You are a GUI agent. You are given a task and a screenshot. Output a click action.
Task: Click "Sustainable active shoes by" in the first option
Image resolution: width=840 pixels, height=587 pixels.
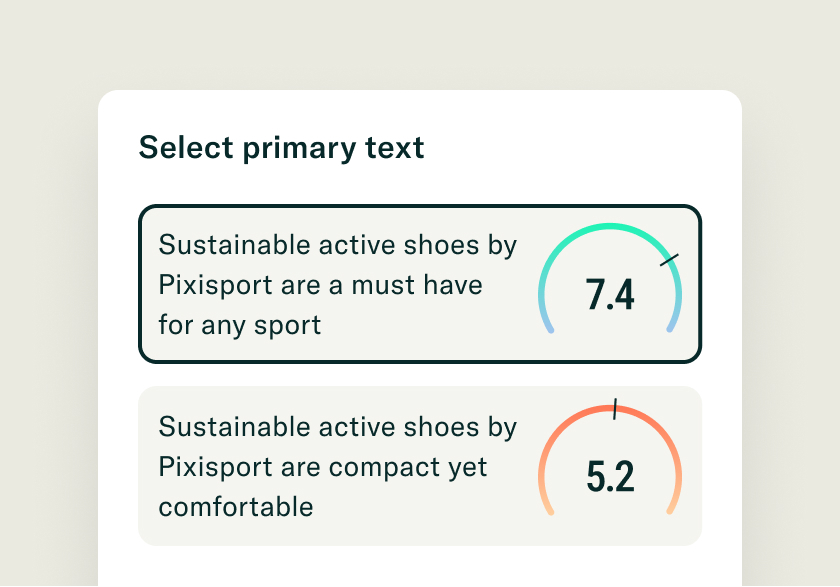pyautogui.click(x=338, y=245)
